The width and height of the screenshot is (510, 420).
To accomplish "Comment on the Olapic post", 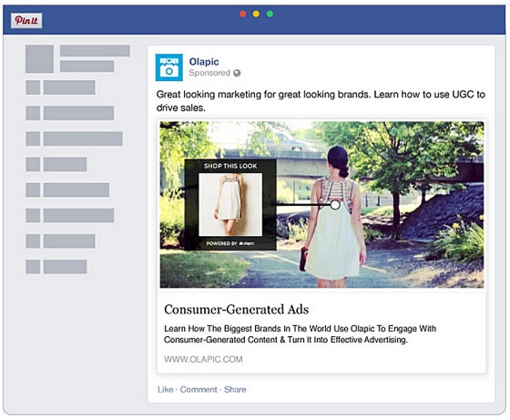I will pyautogui.click(x=199, y=389).
